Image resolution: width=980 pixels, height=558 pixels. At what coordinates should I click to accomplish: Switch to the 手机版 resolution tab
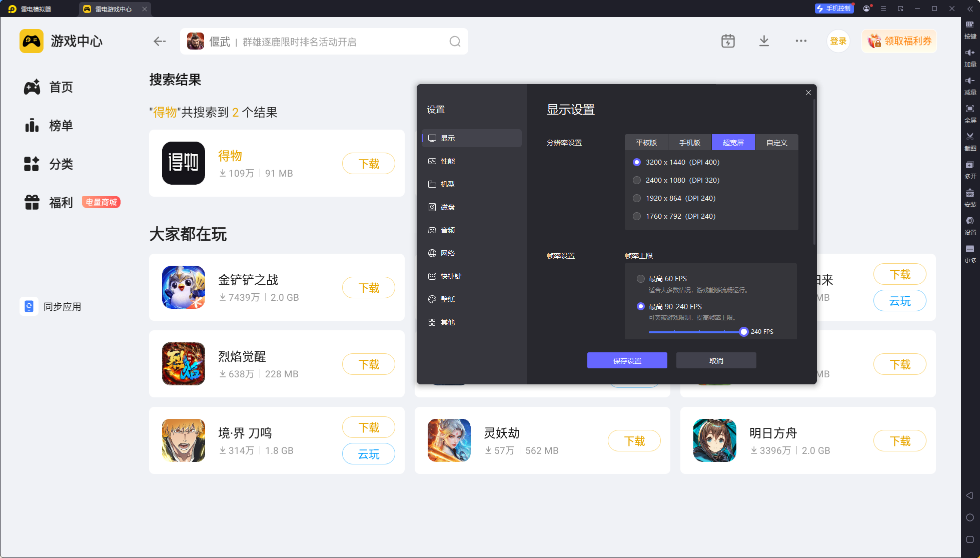tap(689, 143)
